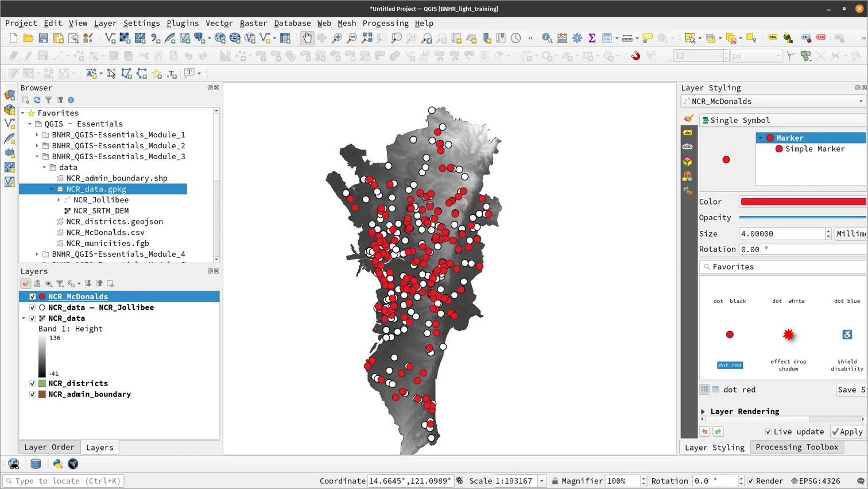Create a new project with the blank page icon
This screenshot has height=489, width=868.
13,38
